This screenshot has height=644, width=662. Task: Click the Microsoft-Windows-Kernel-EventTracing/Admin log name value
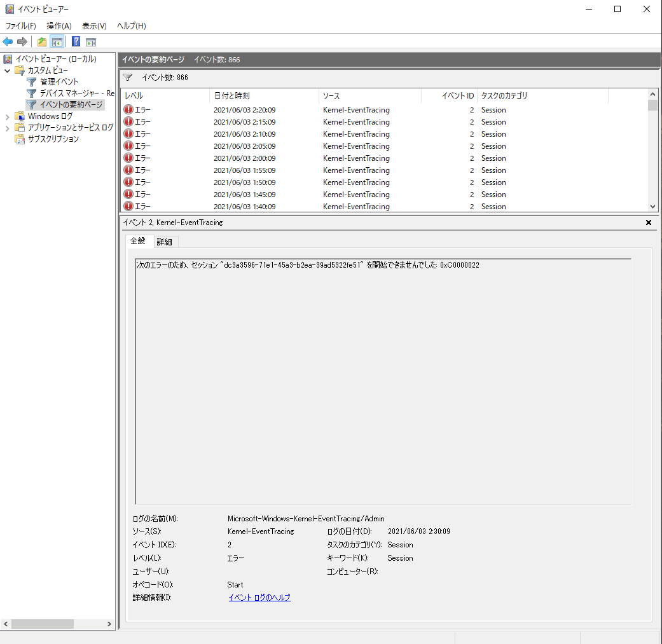click(306, 518)
